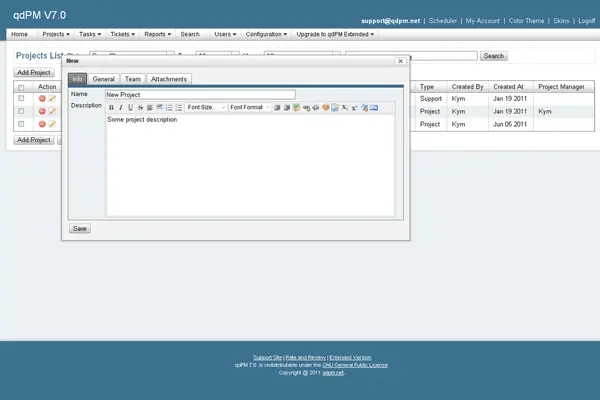Toggle the select-all checkbox in table header
This screenshot has width=600, height=400.
[x=21, y=87]
